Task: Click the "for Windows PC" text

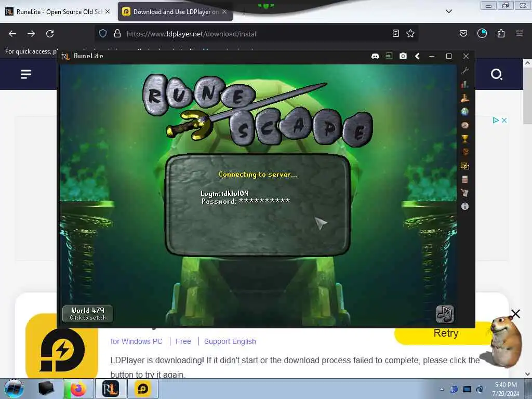Action: 137,341
